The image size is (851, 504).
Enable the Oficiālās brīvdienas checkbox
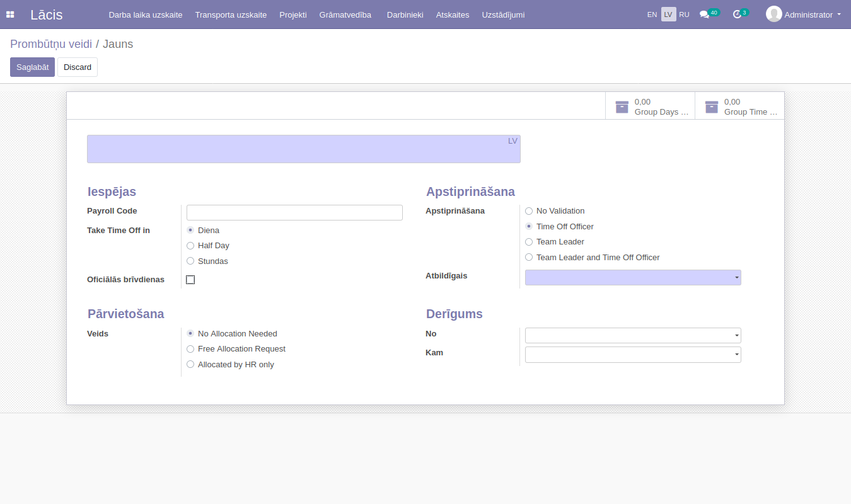point(190,280)
